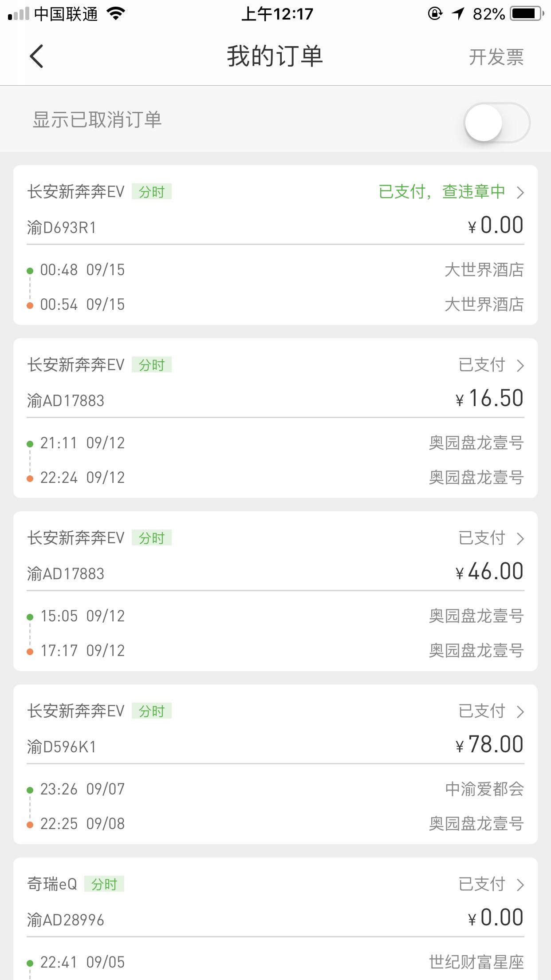551x980 pixels.
Task: Open the ¥16.50 order detail chevron
Action: (x=520, y=365)
